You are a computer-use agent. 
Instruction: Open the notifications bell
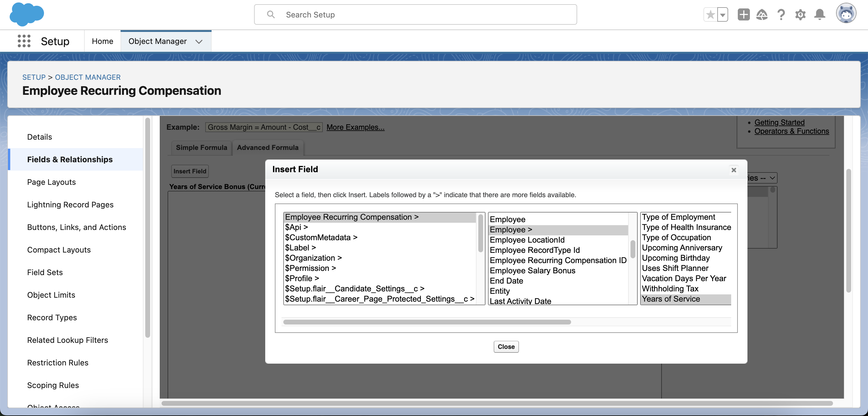tap(819, 14)
